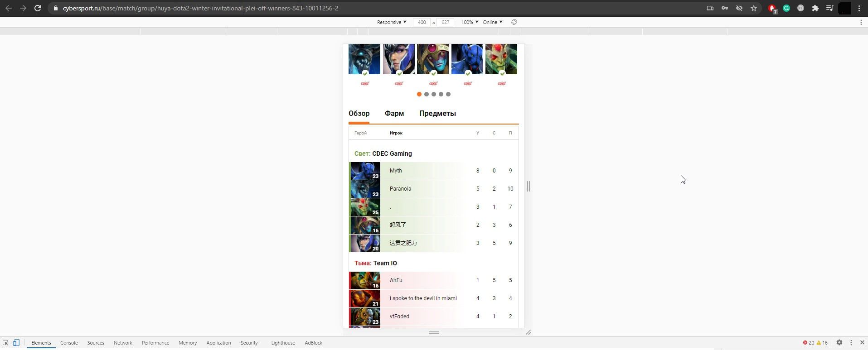The height and width of the screenshot is (350, 868).
Task: Open the Responsive device dropdown
Action: click(392, 22)
